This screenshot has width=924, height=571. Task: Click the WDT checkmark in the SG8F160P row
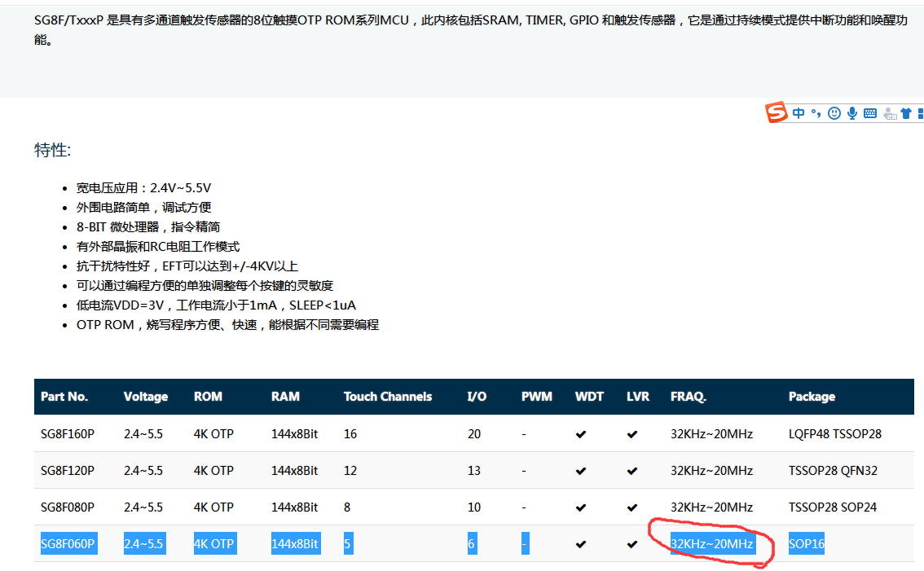[x=581, y=434]
